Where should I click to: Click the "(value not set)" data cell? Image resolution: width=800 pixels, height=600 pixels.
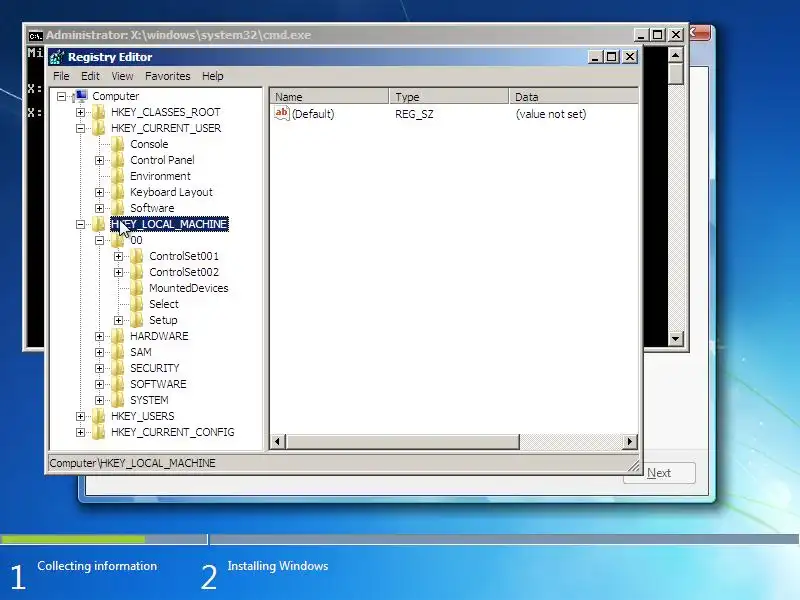tap(551, 114)
